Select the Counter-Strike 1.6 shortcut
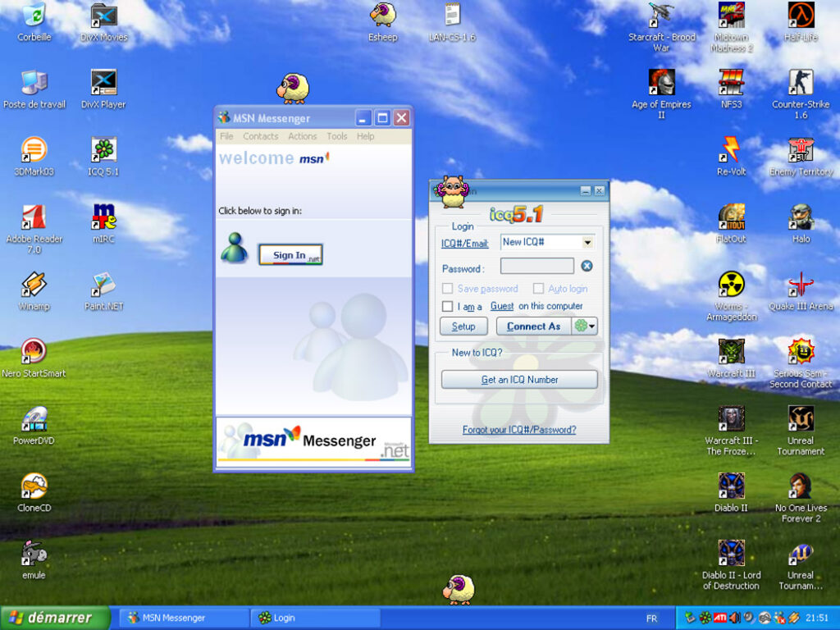Viewport: 840px width, 630px height. pos(801,94)
